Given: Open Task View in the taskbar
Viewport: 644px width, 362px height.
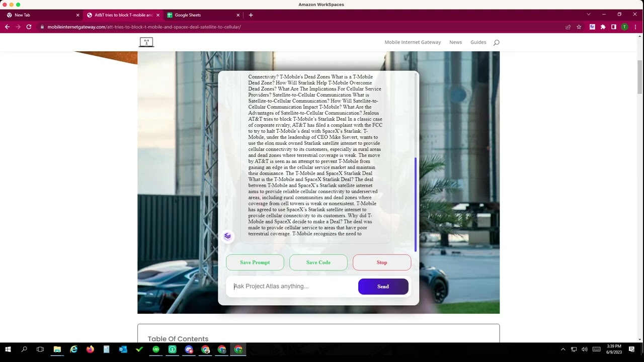Looking at the screenshot, I should [40, 349].
